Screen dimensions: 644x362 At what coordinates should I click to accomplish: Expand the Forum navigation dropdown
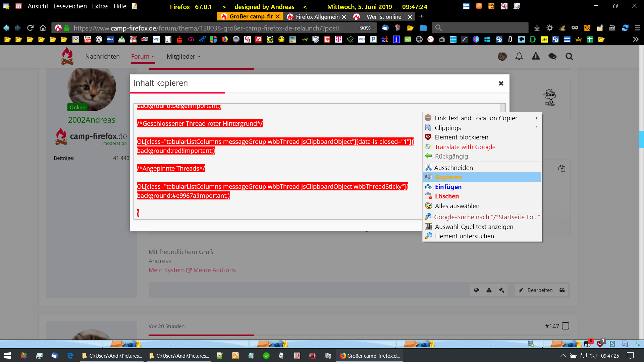pos(143,56)
